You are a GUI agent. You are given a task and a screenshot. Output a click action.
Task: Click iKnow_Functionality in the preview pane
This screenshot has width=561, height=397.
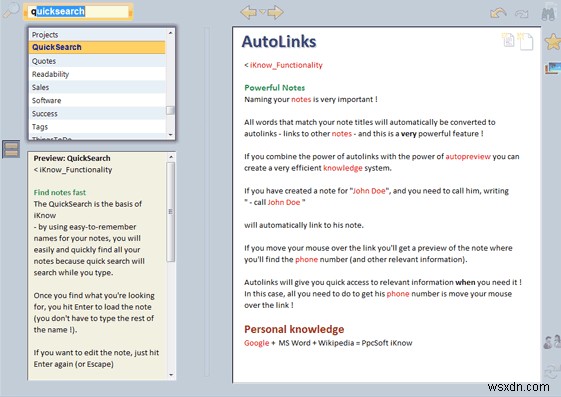(75, 170)
